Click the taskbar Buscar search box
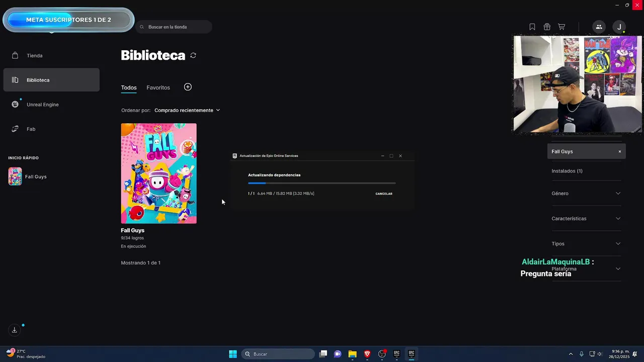The height and width of the screenshot is (362, 644). coord(278,354)
